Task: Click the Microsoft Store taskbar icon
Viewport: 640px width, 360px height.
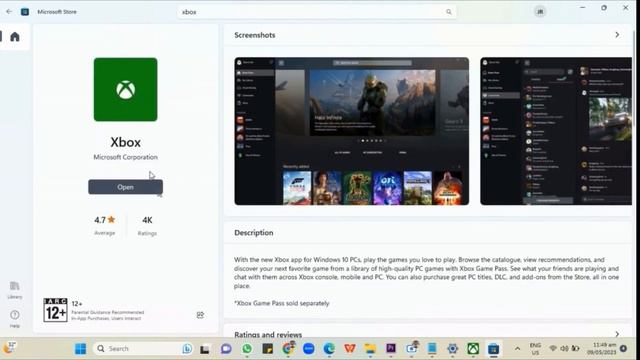Action: (493, 349)
